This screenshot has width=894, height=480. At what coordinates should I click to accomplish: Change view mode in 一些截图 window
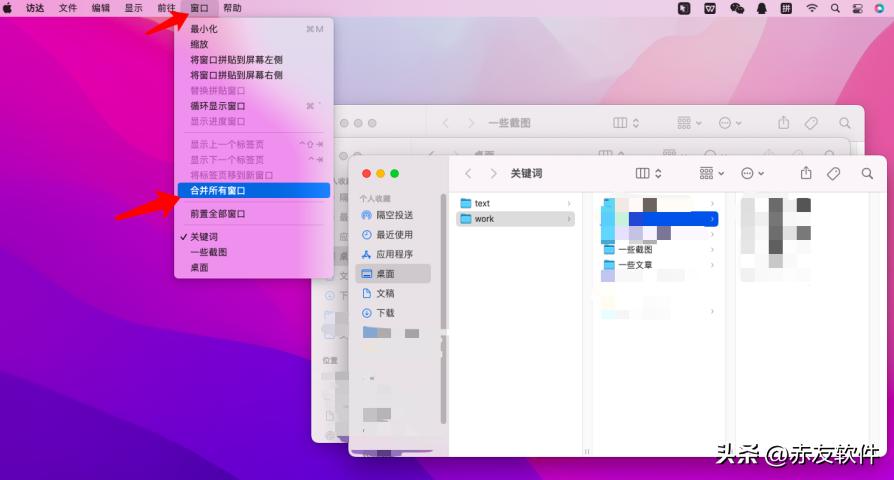click(x=626, y=123)
